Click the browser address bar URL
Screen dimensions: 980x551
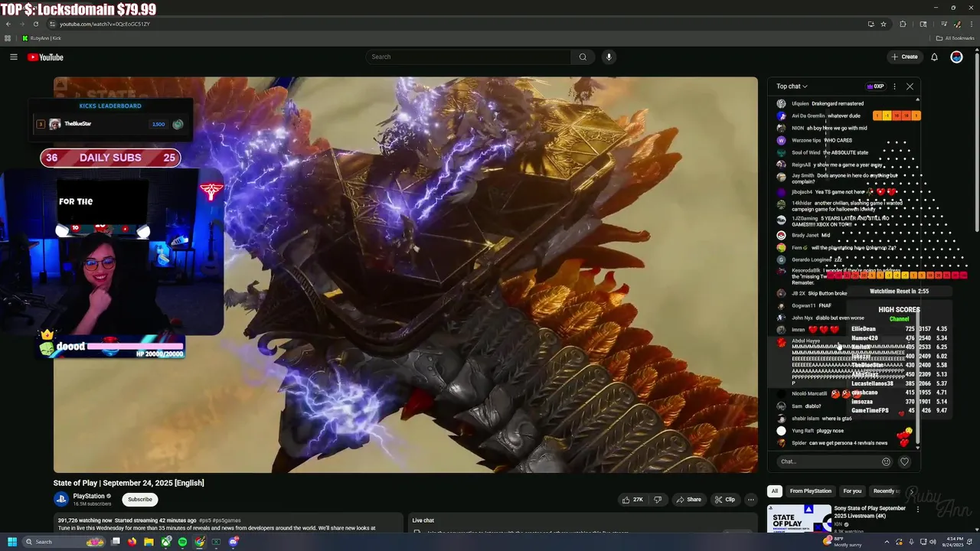click(x=105, y=24)
